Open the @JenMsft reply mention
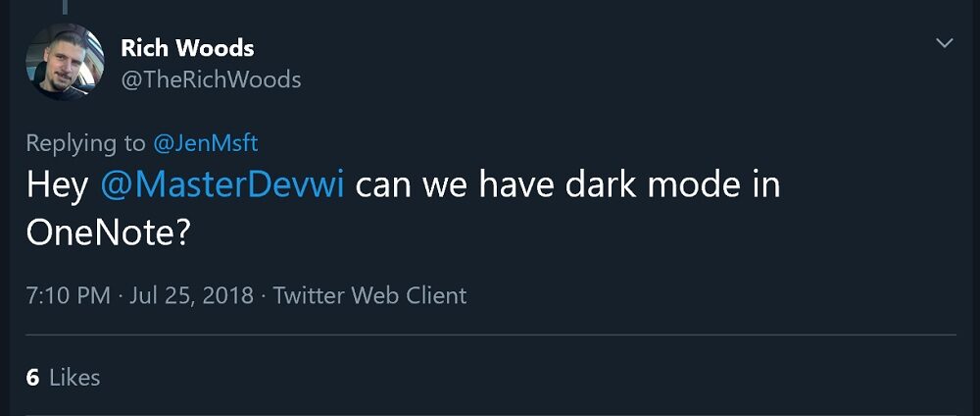 [x=206, y=143]
